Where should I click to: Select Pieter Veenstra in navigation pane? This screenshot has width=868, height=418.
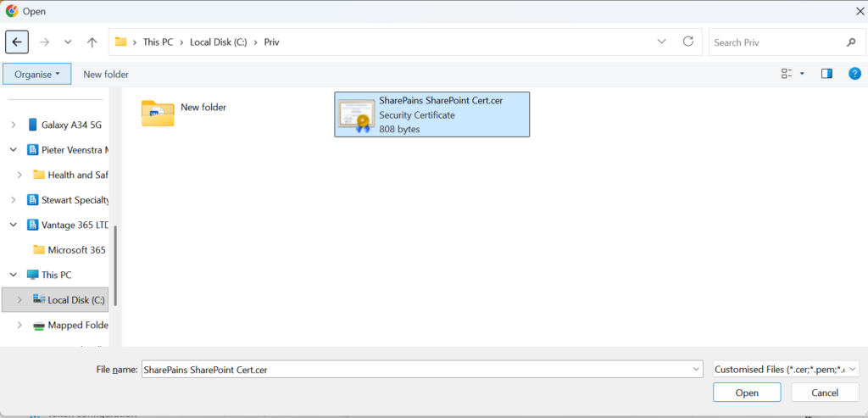tap(75, 150)
